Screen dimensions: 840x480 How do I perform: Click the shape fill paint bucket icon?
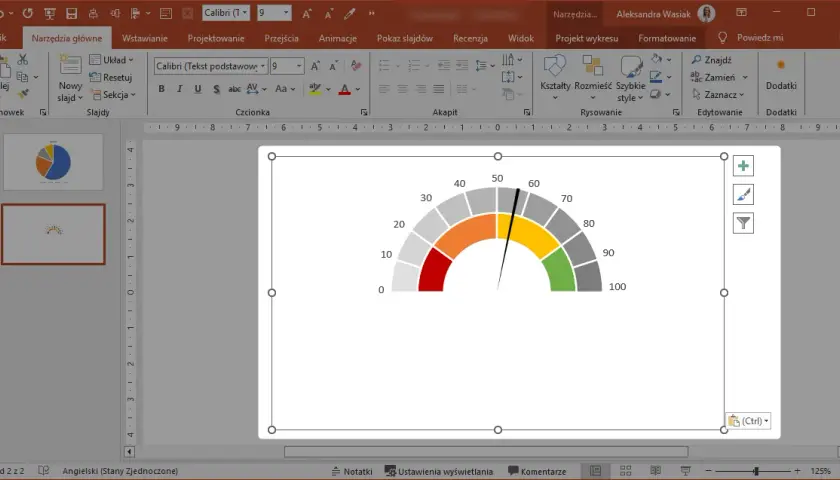tap(657, 59)
